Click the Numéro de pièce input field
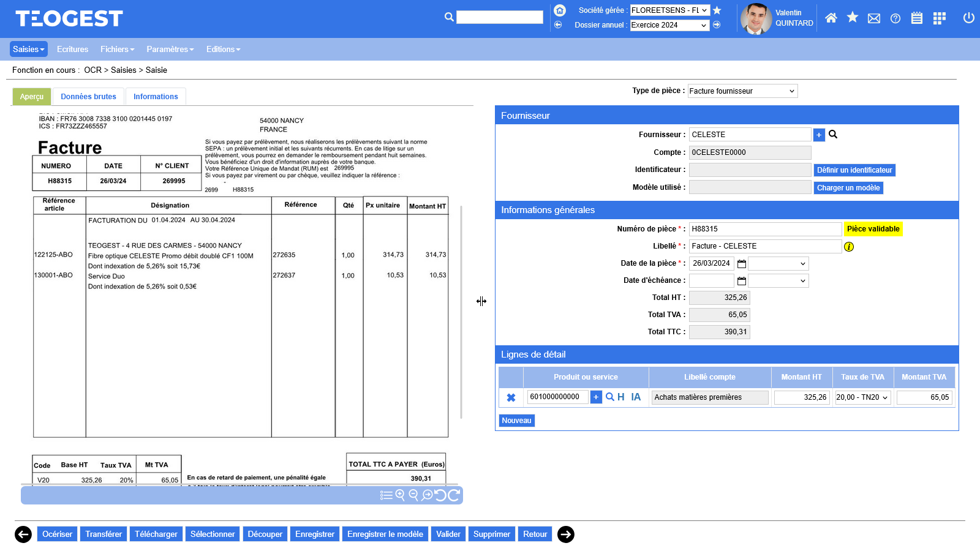Image resolution: width=980 pixels, height=551 pixels. click(765, 229)
